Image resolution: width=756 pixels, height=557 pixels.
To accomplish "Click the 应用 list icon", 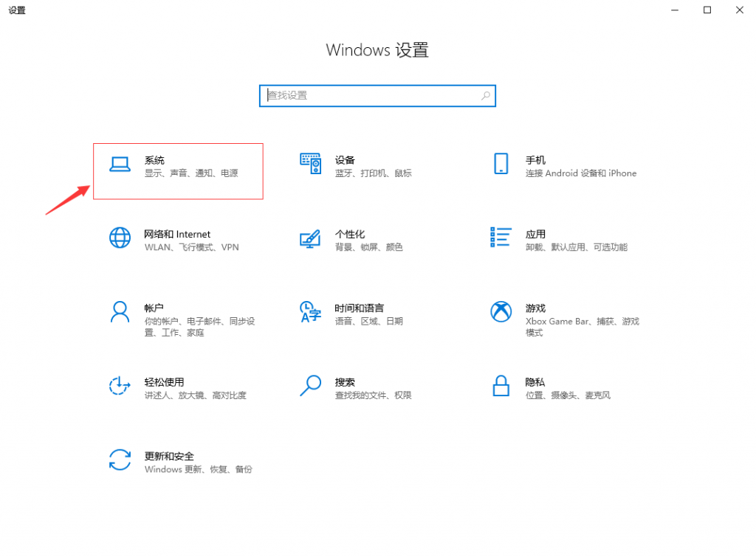I will (x=501, y=237).
